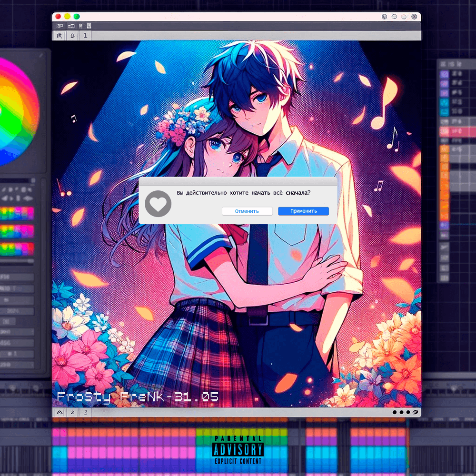This screenshot has width=476, height=476.
Task: Open page 3 tab at the window bottom
Action: [85, 413]
